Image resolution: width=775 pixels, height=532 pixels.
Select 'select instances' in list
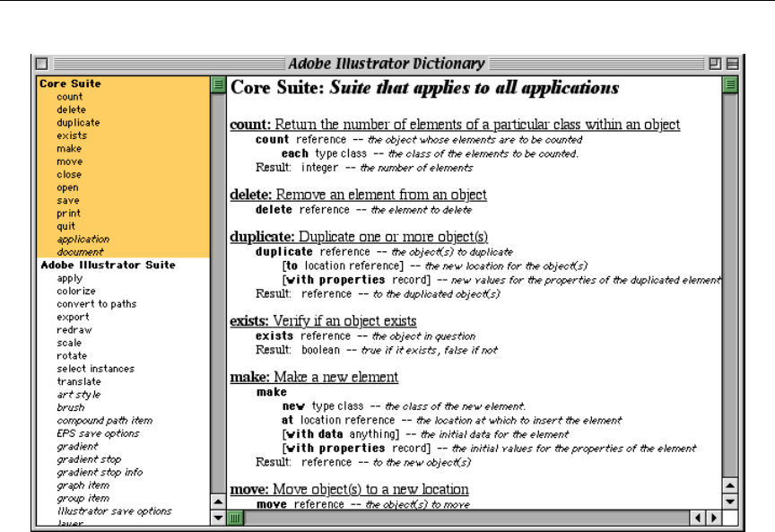point(95,369)
